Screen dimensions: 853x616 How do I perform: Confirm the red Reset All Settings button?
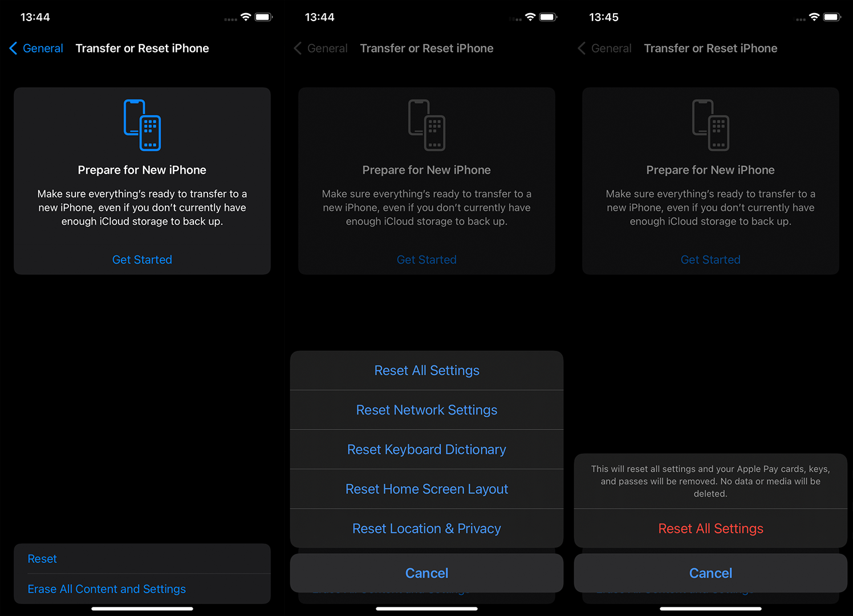tap(710, 529)
